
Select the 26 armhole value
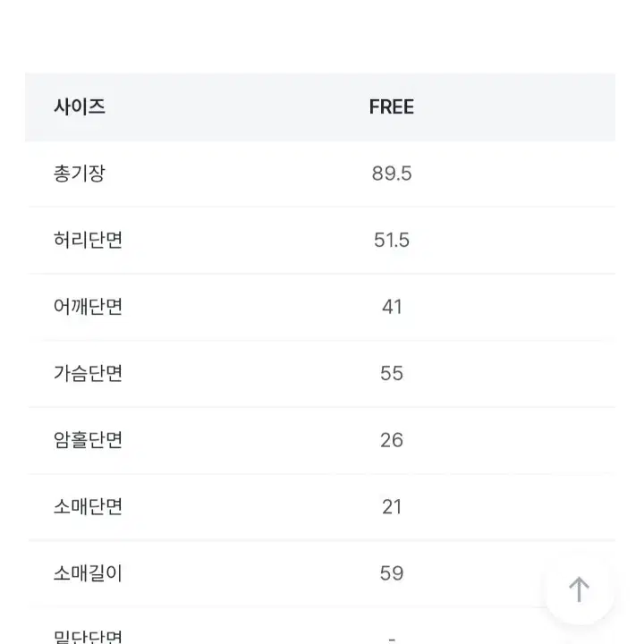(x=392, y=440)
